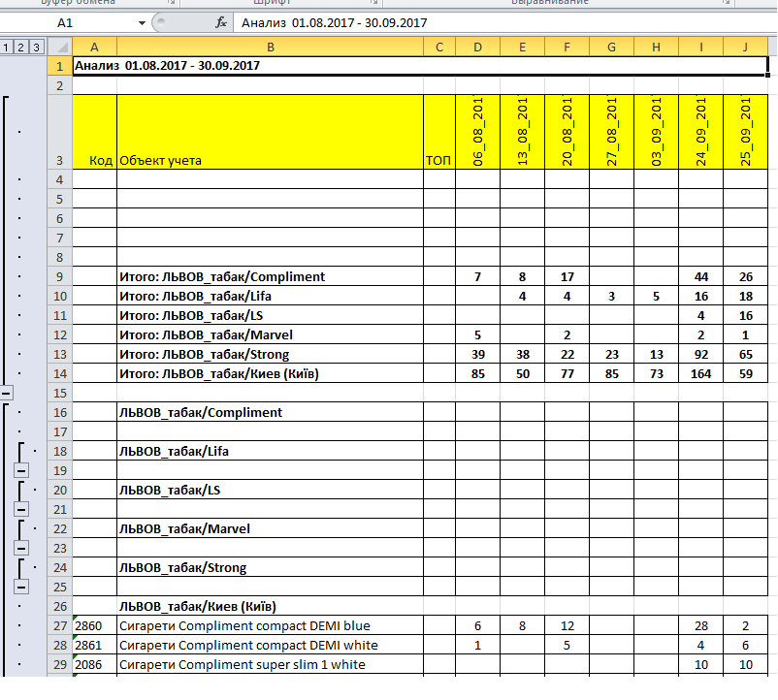Click the rotated '13_08_201' date header
The height and width of the screenshot is (700, 778).
[x=522, y=132]
